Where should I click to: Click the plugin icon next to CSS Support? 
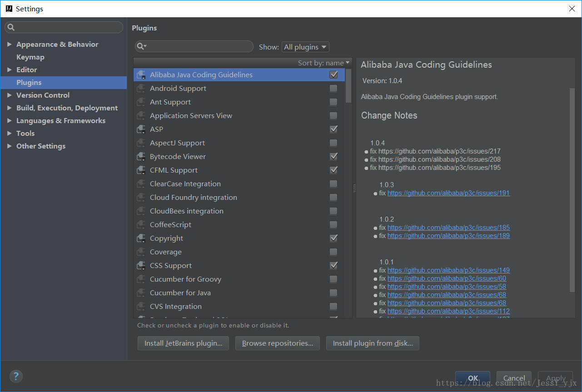(141, 266)
